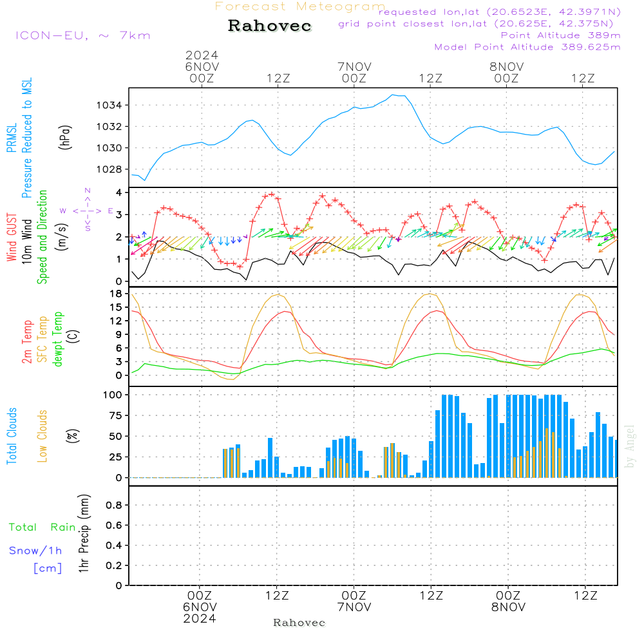Click the green "Speed and Direction" label

[x=43, y=237]
